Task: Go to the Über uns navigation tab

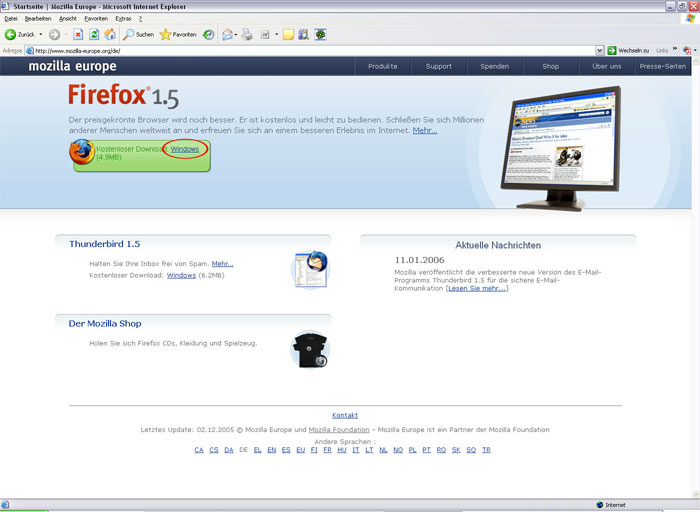Action: (x=607, y=66)
